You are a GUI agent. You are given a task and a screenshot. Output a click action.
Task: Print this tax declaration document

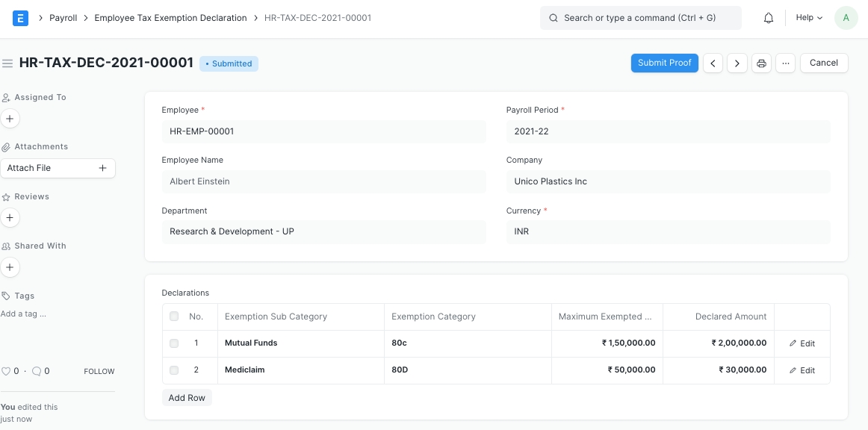click(761, 63)
